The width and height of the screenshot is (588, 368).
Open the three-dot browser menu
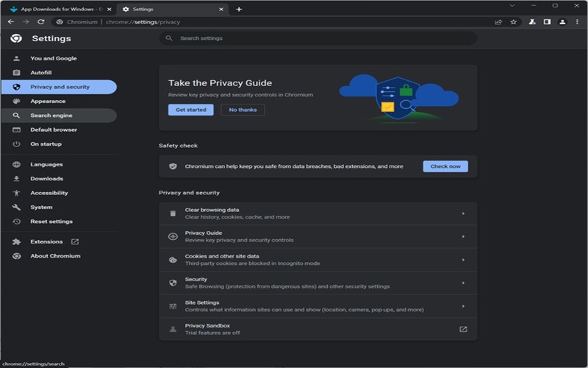[577, 22]
